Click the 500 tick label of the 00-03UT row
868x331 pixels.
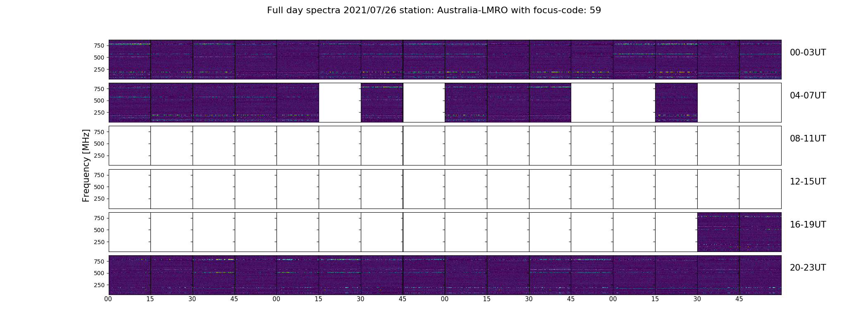point(99,58)
